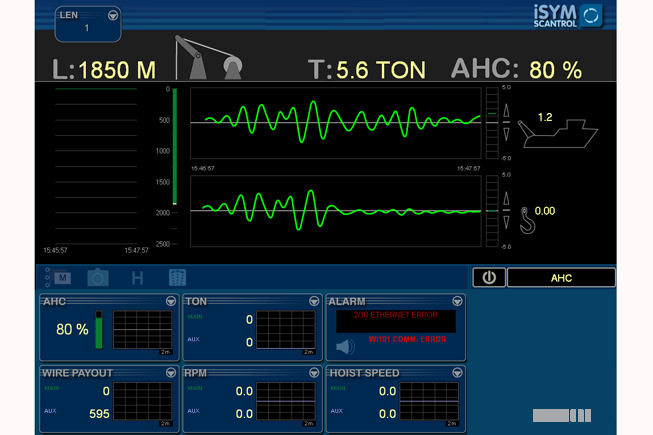Expand the WIRE PAYOUT panel dropdown

[171, 373]
